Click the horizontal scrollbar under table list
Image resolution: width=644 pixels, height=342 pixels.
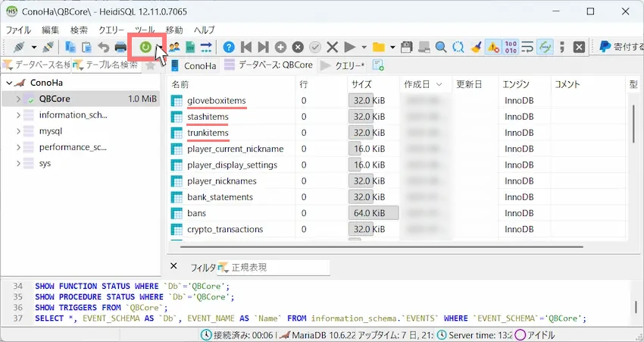[x=382, y=247]
